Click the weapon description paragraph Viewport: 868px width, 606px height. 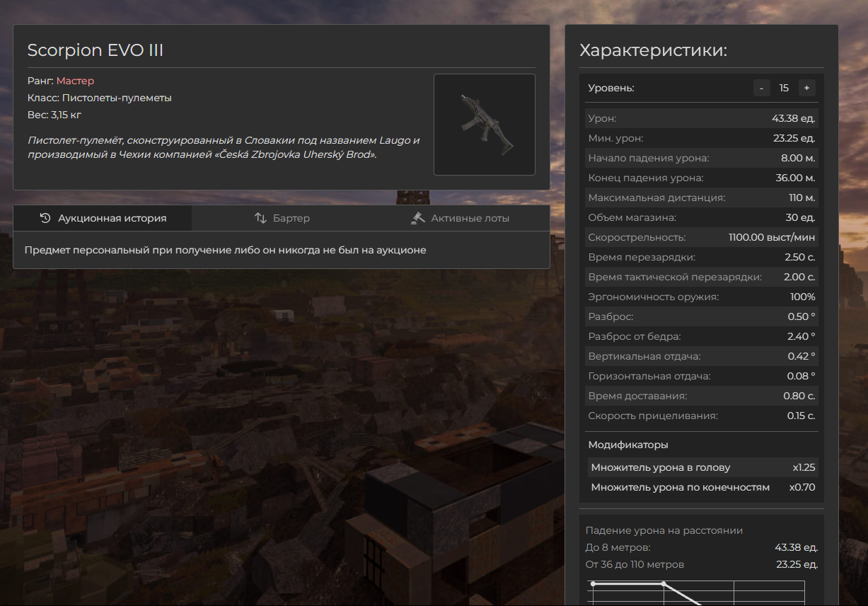[224, 147]
